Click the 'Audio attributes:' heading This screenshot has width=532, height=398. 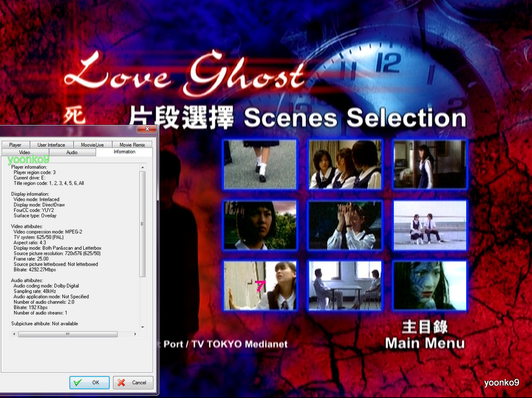(x=27, y=280)
